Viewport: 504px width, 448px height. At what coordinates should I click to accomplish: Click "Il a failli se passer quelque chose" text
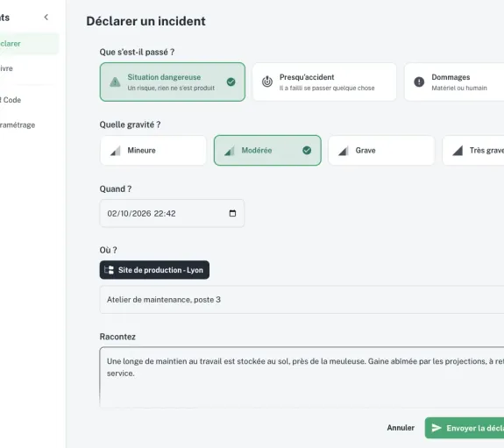pos(327,89)
